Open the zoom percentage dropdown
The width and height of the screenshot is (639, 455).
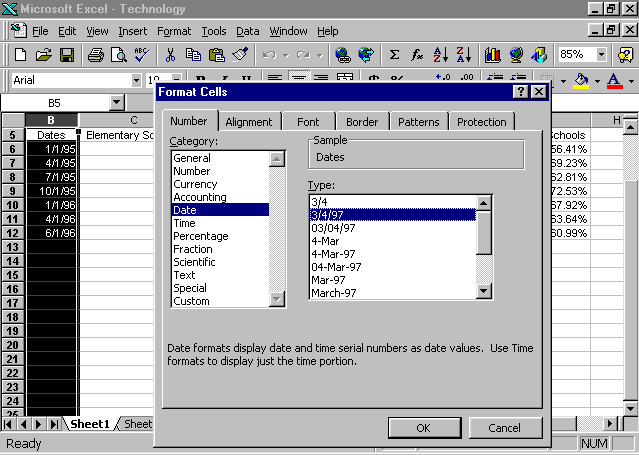tap(600, 55)
